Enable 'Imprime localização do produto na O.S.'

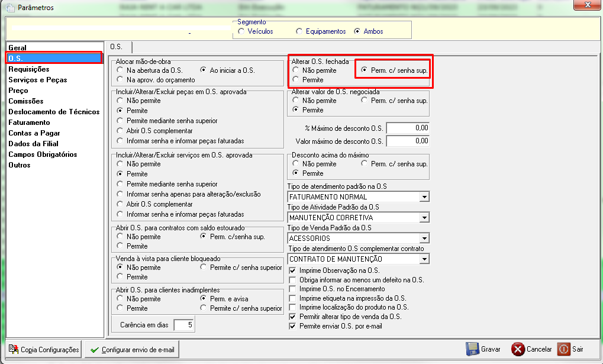coord(293,307)
